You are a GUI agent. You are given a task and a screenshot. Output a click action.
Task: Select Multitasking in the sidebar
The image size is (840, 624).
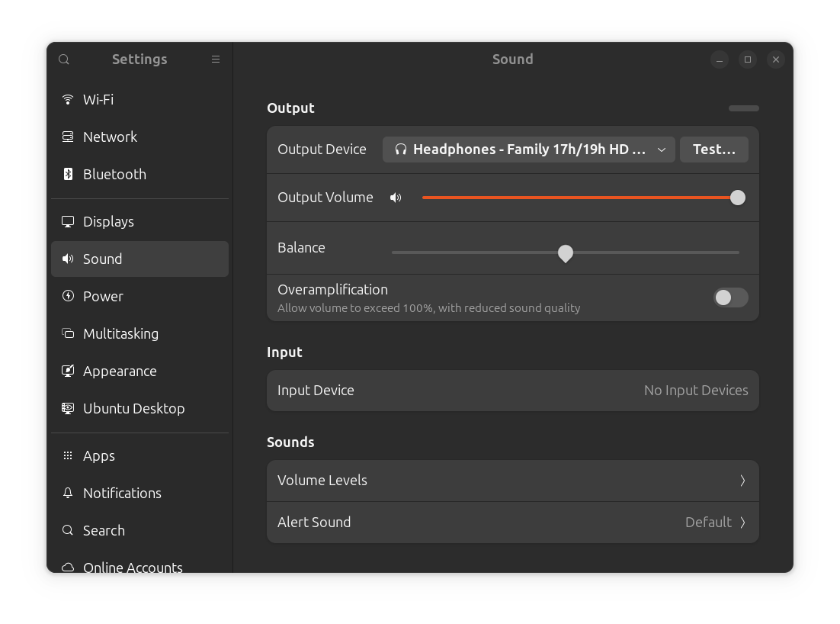point(120,333)
